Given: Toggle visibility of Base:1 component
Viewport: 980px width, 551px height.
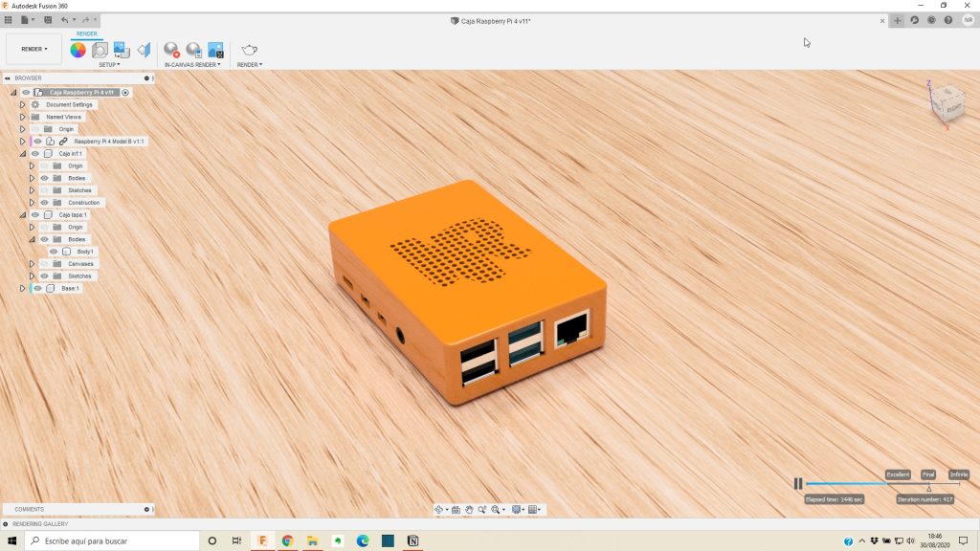Looking at the screenshot, I should click(x=38, y=288).
